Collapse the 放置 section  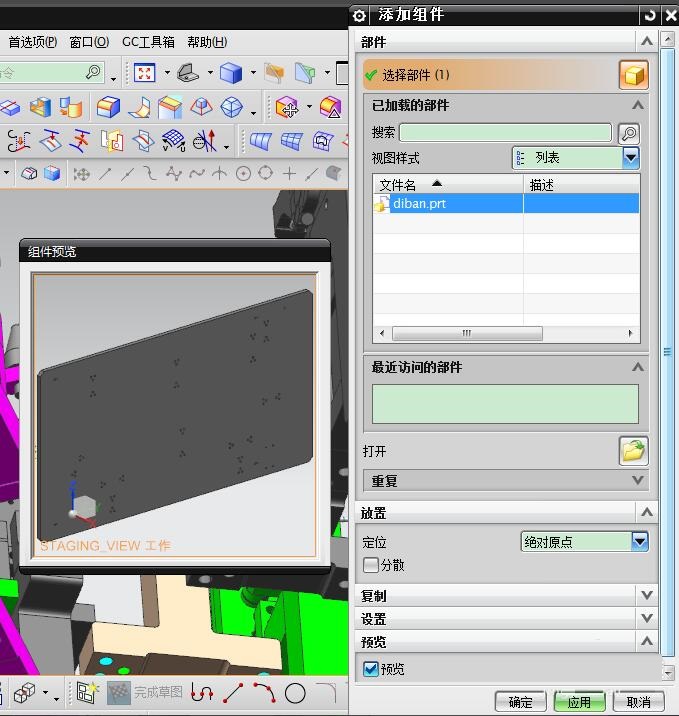pyautogui.click(x=646, y=512)
